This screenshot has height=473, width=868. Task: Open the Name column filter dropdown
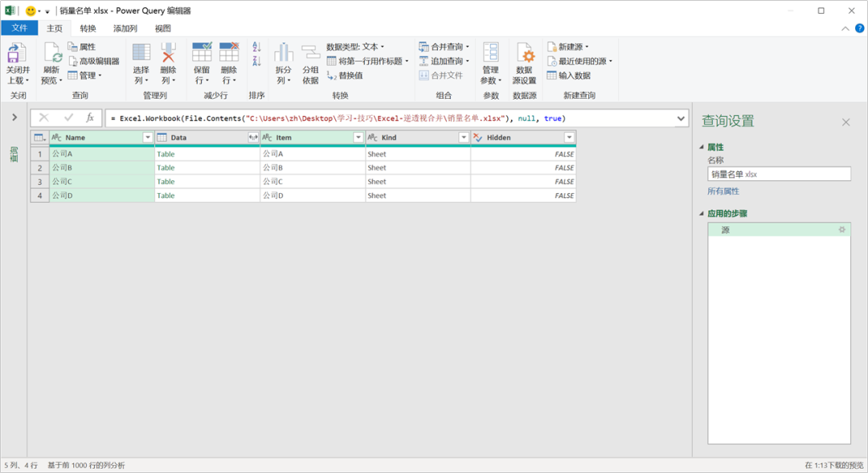point(147,138)
